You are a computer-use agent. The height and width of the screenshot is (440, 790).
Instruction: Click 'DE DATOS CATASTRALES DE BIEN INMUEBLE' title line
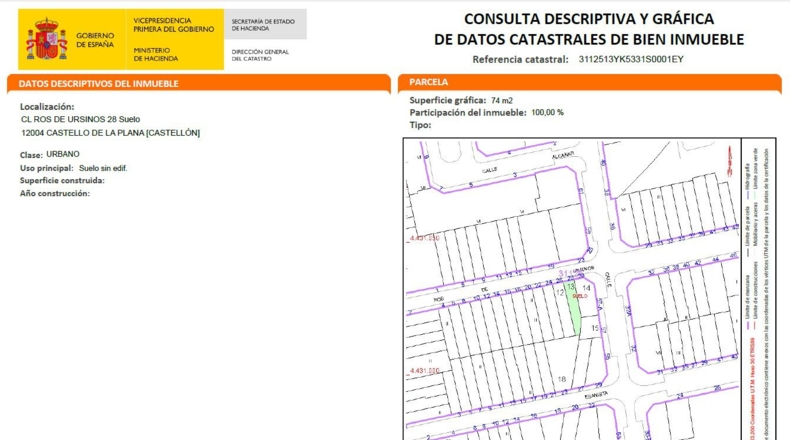pyautogui.click(x=589, y=39)
